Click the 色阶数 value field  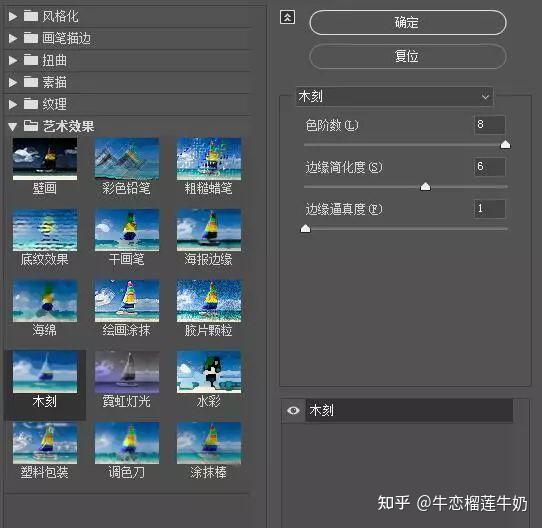point(490,124)
